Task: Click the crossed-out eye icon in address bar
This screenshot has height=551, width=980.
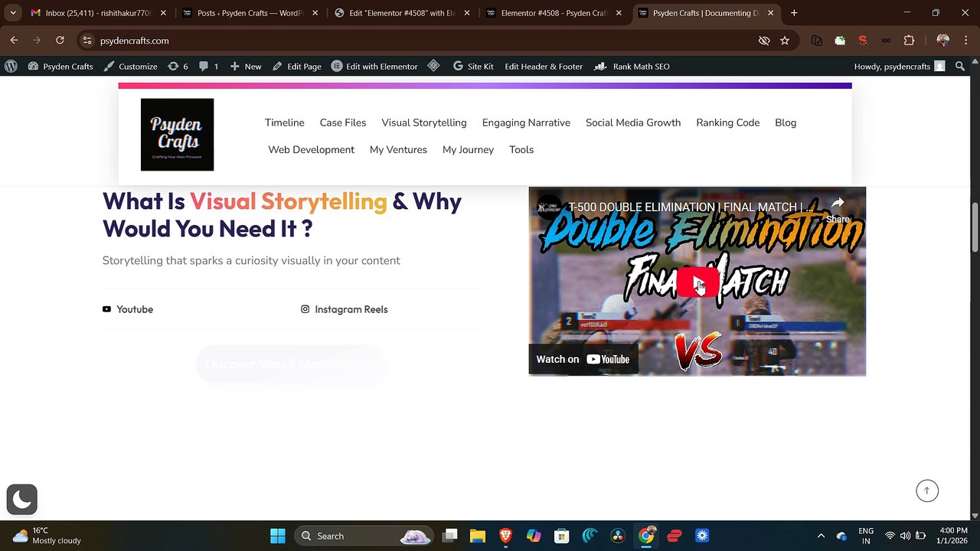Action: click(x=763, y=41)
